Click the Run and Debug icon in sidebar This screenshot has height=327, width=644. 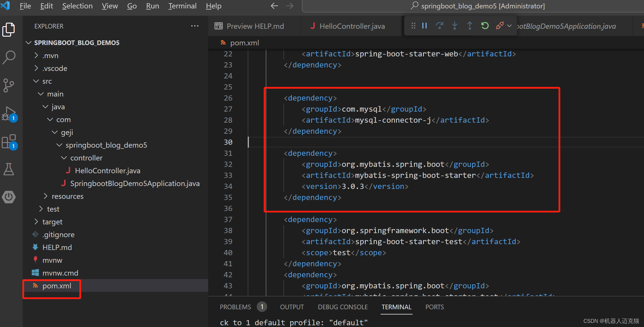tap(9, 116)
